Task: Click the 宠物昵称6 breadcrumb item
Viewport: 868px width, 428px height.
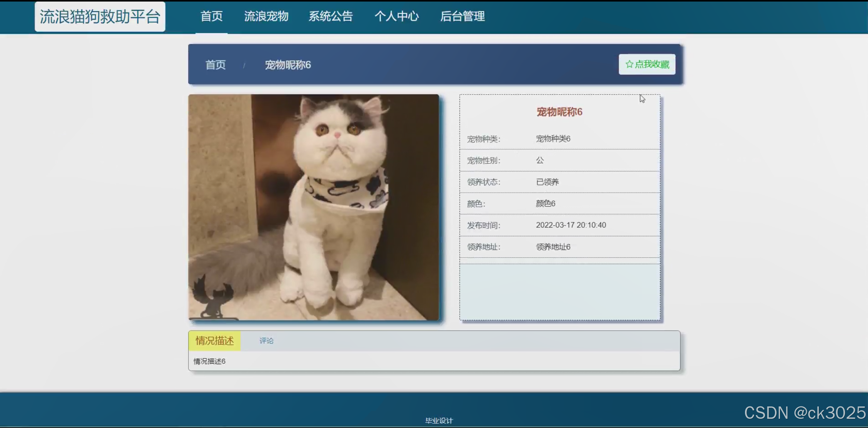Action: [x=288, y=65]
